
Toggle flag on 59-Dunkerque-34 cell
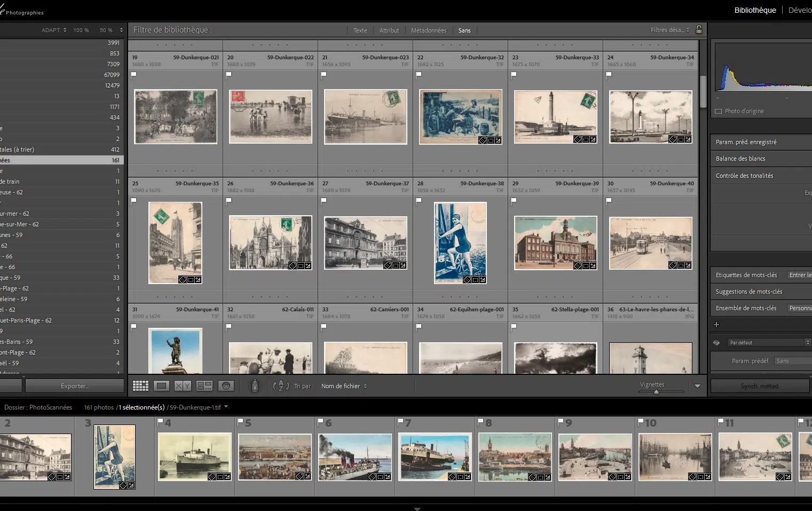click(x=609, y=75)
